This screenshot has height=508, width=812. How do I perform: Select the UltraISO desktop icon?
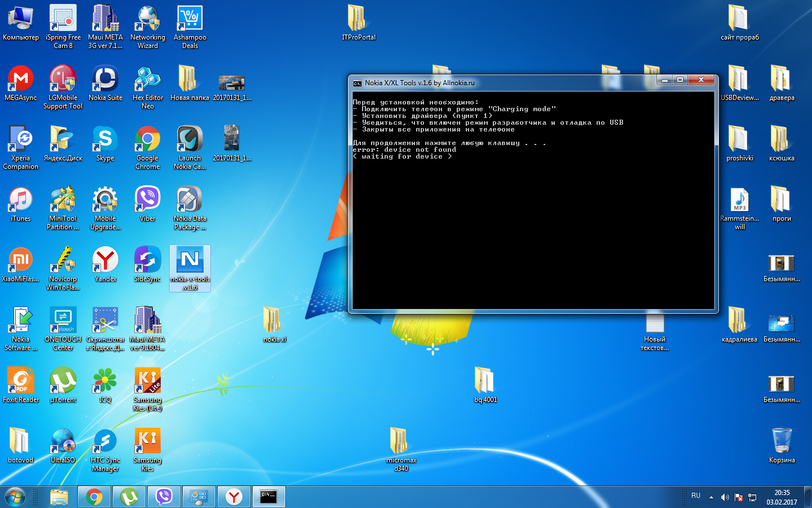click(x=63, y=443)
